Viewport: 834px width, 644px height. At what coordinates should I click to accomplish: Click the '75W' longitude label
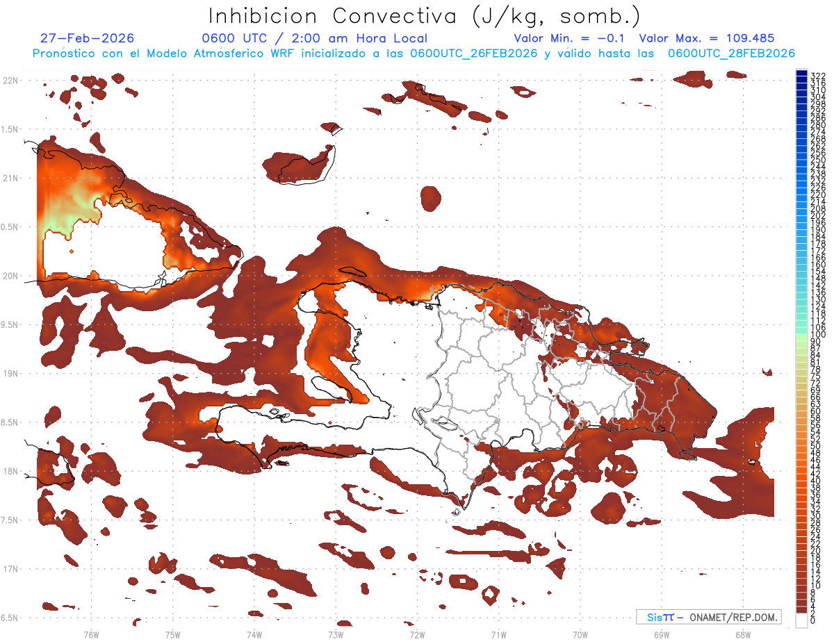point(172,635)
